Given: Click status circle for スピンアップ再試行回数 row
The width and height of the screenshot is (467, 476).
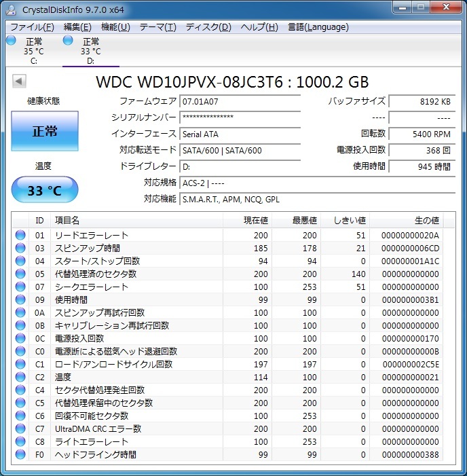Looking at the screenshot, I should [20, 312].
